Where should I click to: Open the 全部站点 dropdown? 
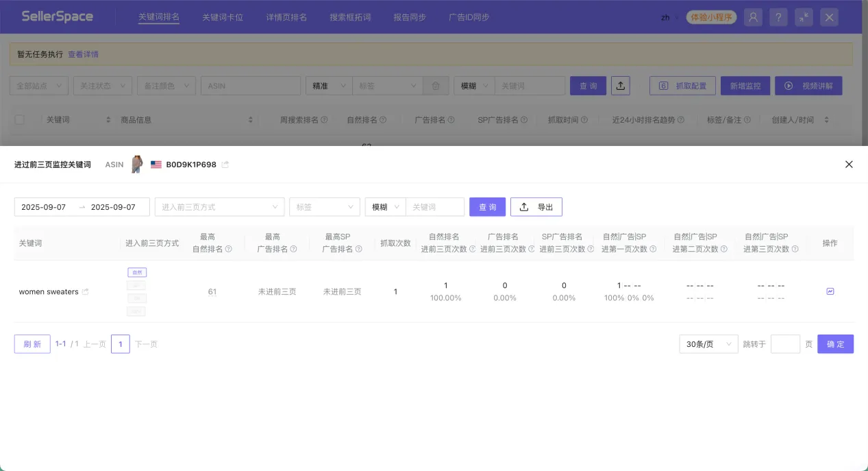[x=39, y=86]
